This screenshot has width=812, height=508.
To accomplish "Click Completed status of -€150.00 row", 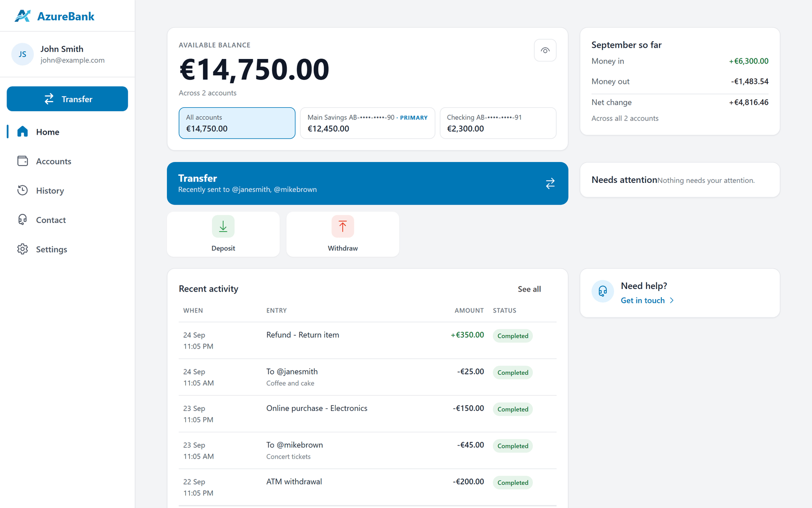I will point(513,409).
